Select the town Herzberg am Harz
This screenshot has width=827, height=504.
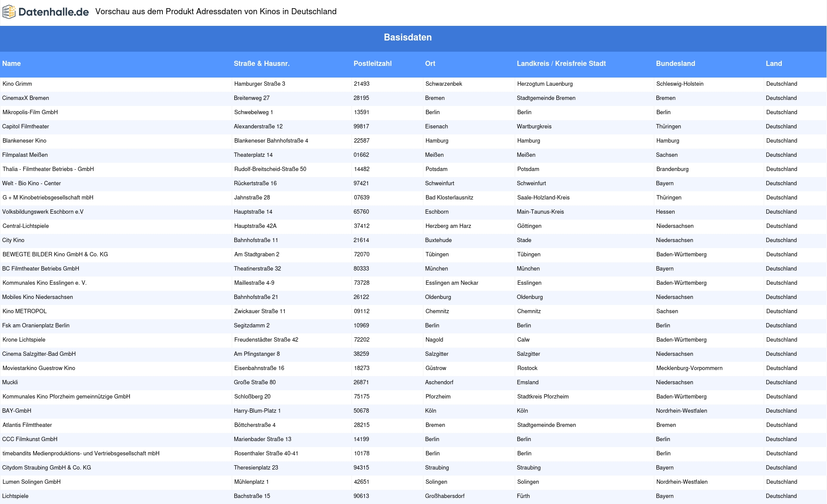coord(448,226)
